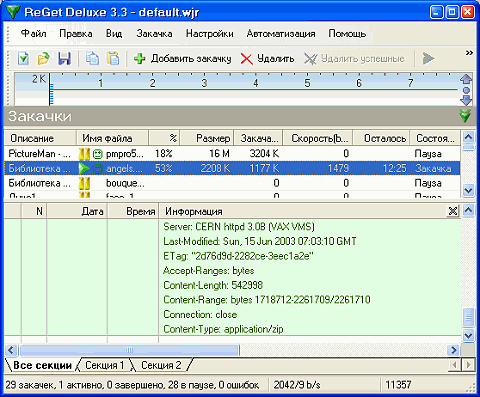Click green arrow icon in Закачки header

point(465,116)
